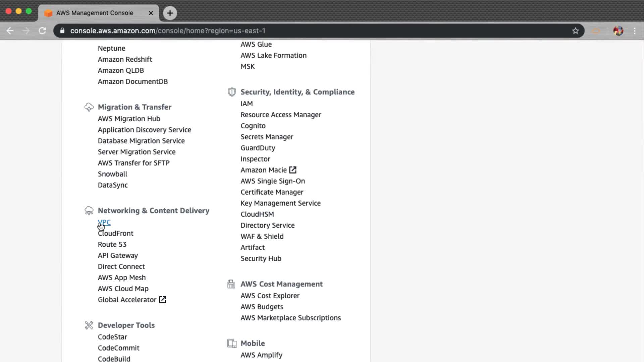Screen dimensions: 644x362
Task: Click the Security shield category icon
Action: click(232, 92)
